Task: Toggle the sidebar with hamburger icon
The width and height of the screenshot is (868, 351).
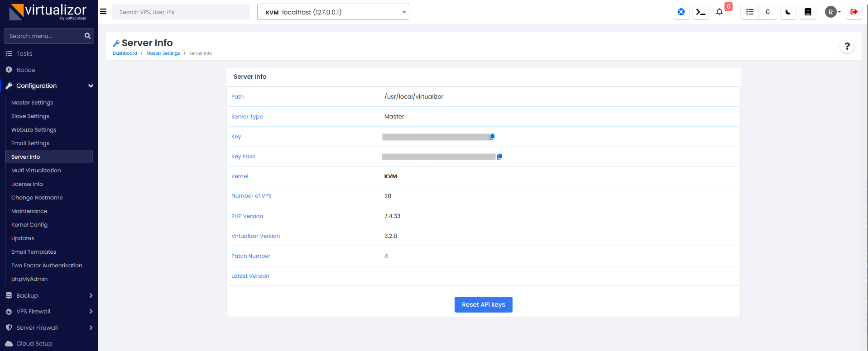Action: [x=103, y=12]
